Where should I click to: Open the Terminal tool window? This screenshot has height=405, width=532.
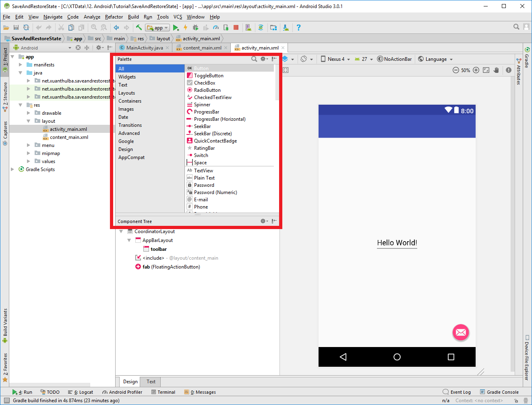point(163,392)
